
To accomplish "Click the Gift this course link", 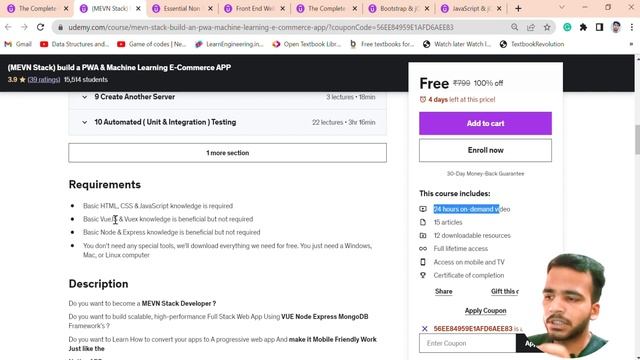I will (x=505, y=291).
